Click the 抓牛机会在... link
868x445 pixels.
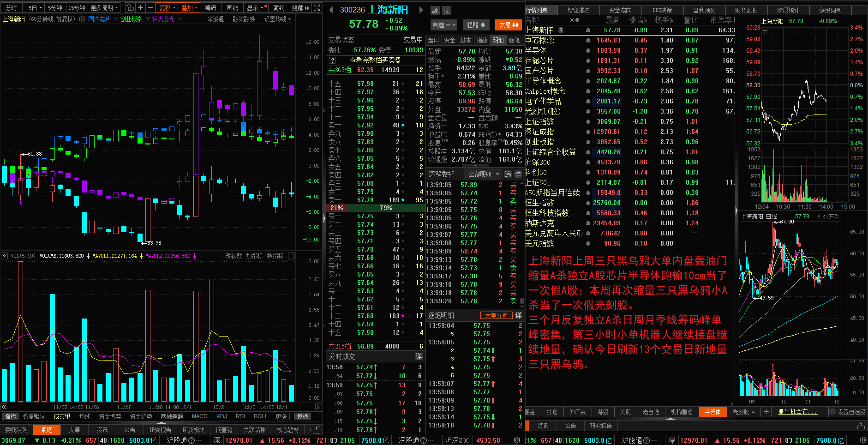pyautogui.click(x=797, y=412)
